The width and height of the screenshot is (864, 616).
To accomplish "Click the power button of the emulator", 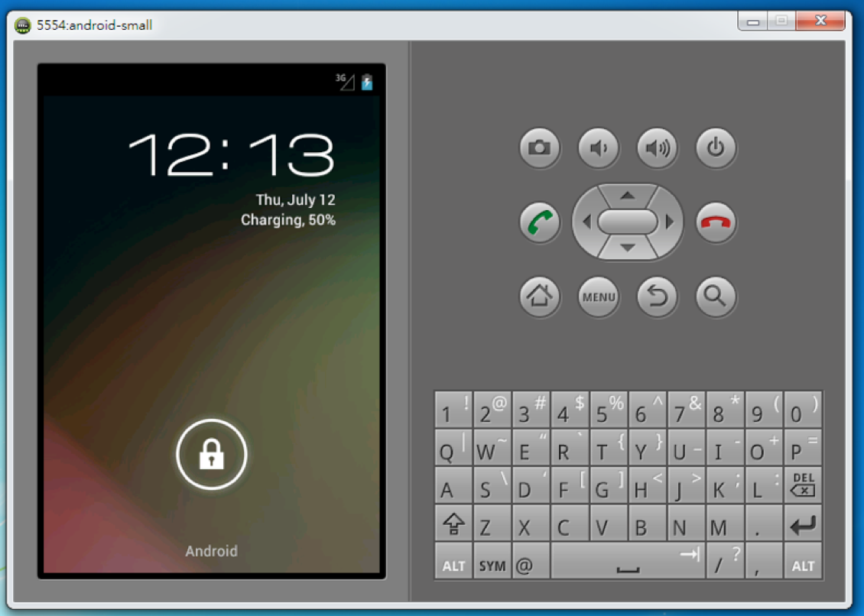I will coord(715,148).
